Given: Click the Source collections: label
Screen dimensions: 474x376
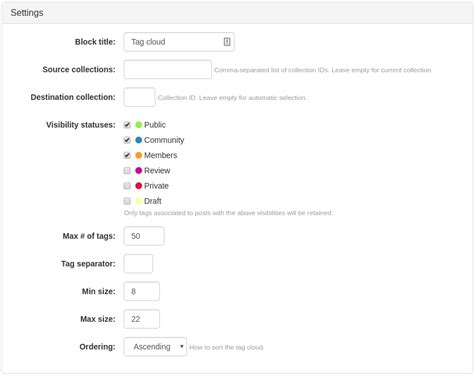Looking at the screenshot, I should pyautogui.click(x=79, y=69).
